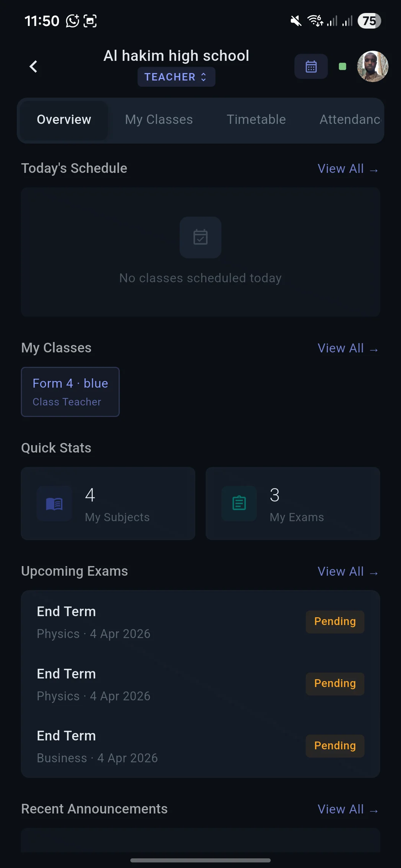Tap the book icon beside My Subjects
The height and width of the screenshot is (868, 401).
click(x=54, y=503)
